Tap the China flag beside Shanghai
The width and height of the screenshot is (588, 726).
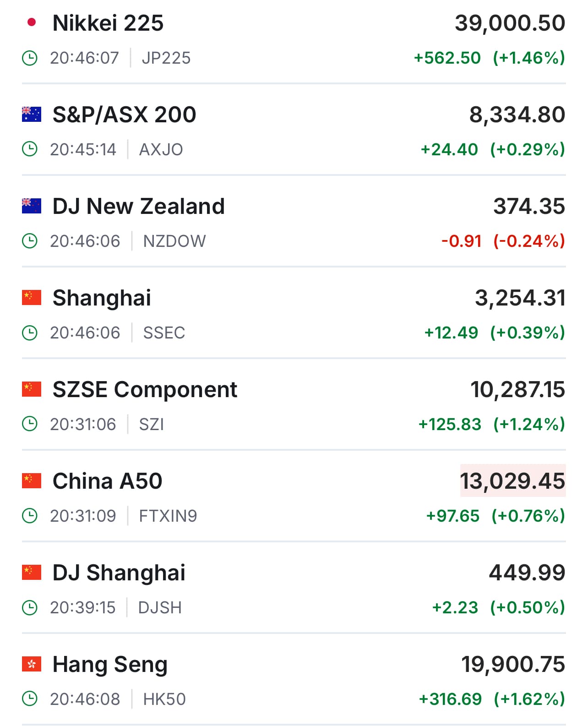pyautogui.click(x=32, y=298)
